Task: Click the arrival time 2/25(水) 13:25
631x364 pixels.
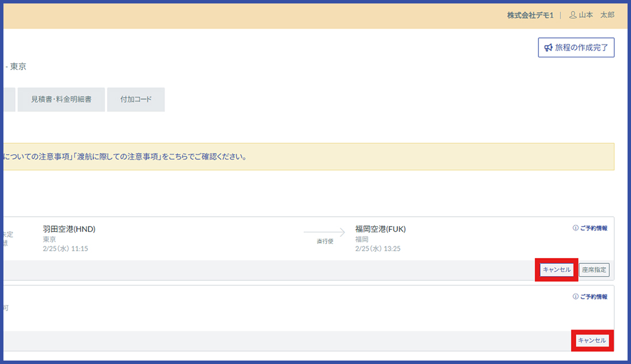Action: click(x=377, y=249)
